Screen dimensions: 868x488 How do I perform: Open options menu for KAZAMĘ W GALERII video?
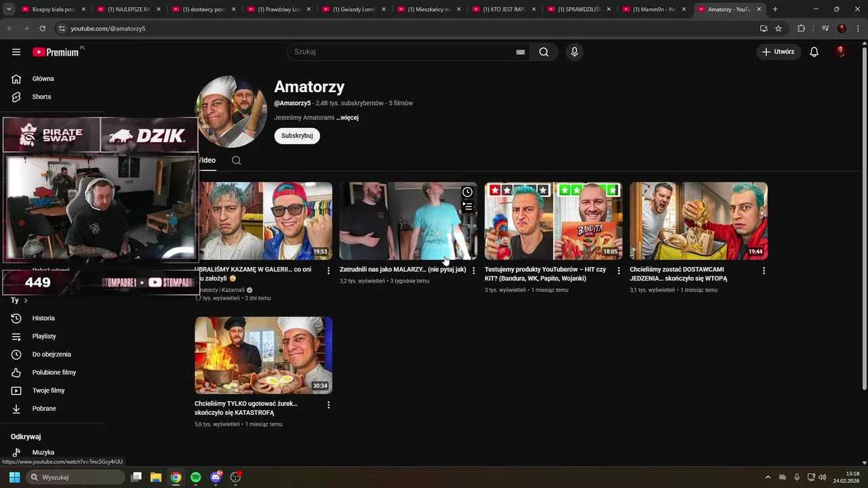pos(328,270)
